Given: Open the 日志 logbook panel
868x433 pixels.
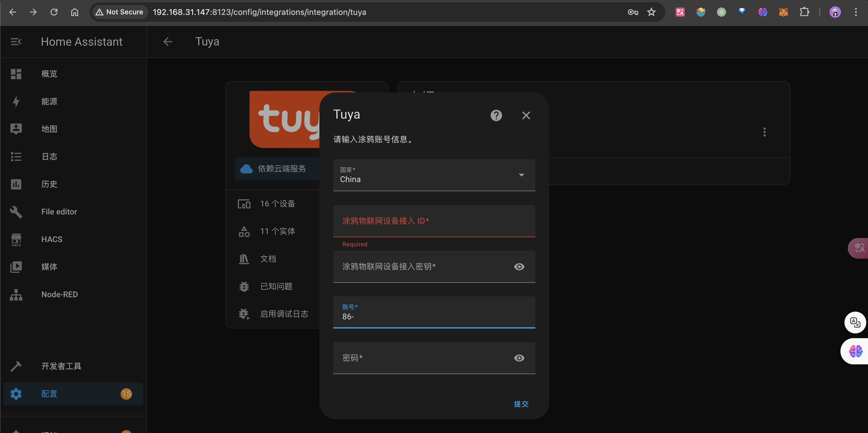Looking at the screenshot, I should (49, 156).
